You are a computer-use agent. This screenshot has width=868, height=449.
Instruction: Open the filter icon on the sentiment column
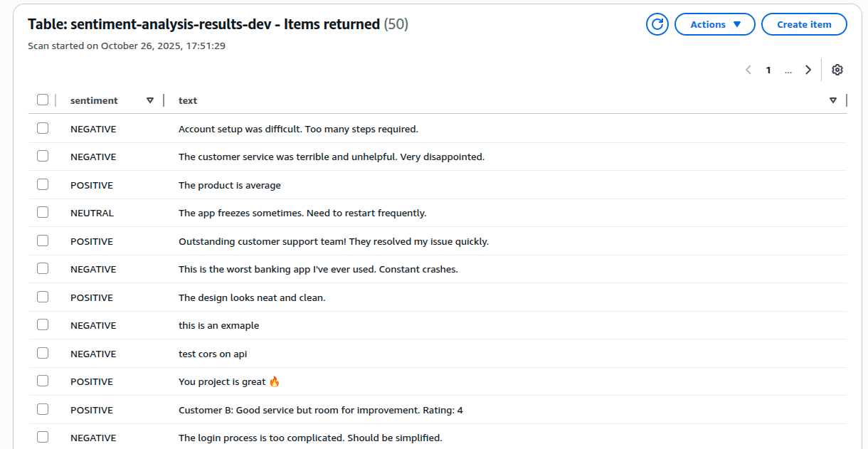point(150,100)
